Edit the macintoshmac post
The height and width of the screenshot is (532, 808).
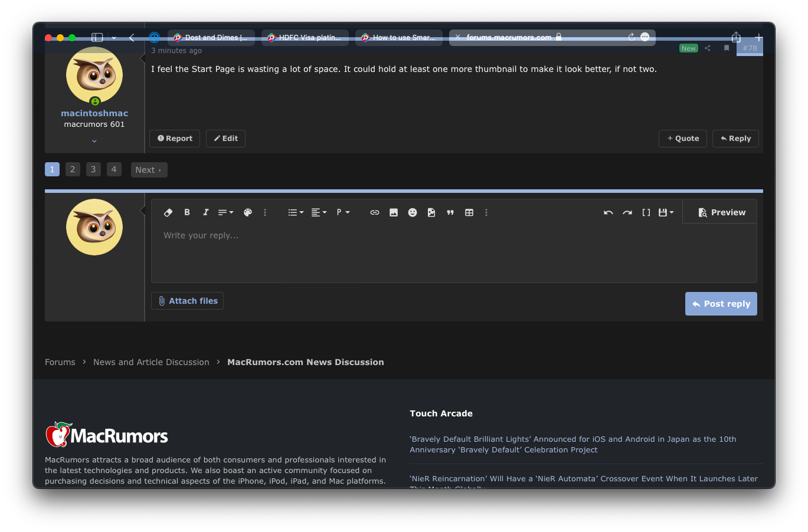click(x=225, y=139)
